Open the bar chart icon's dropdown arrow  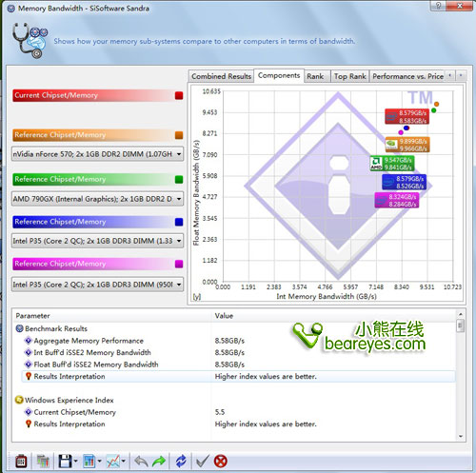tap(99, 461)
